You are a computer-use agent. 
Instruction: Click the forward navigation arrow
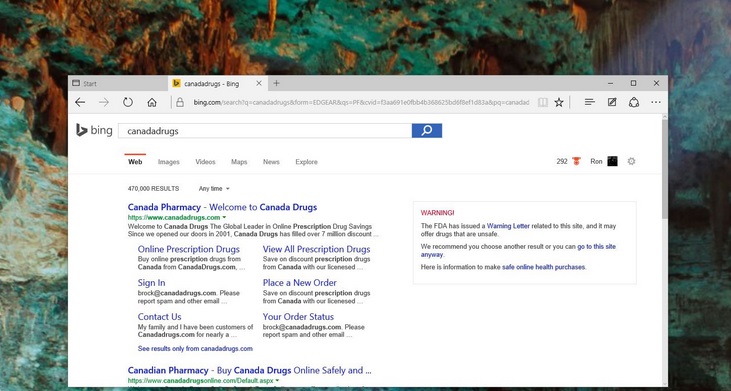pyautogui.click(x=103, y=103)
